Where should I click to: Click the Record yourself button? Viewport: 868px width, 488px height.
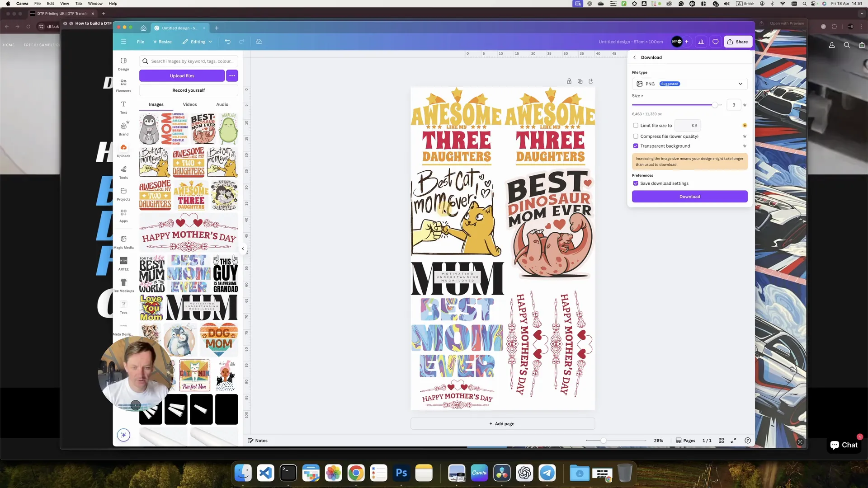189,90
